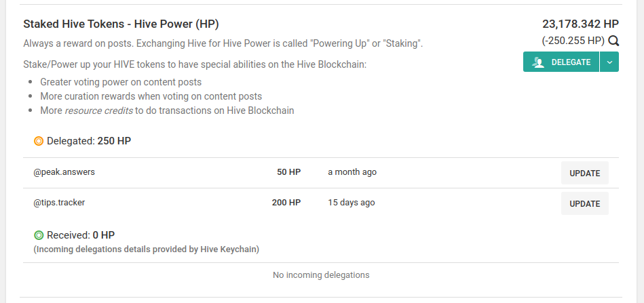The image size is (644, 303).
Task: Click the magnifier icon beside -250.255 HP
Action: [613, 41]
